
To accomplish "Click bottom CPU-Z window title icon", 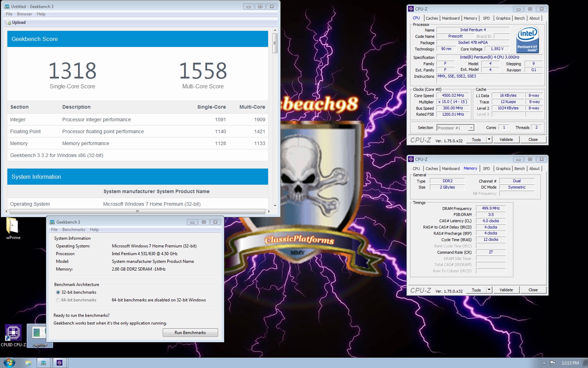I will [x=411, y=159].
